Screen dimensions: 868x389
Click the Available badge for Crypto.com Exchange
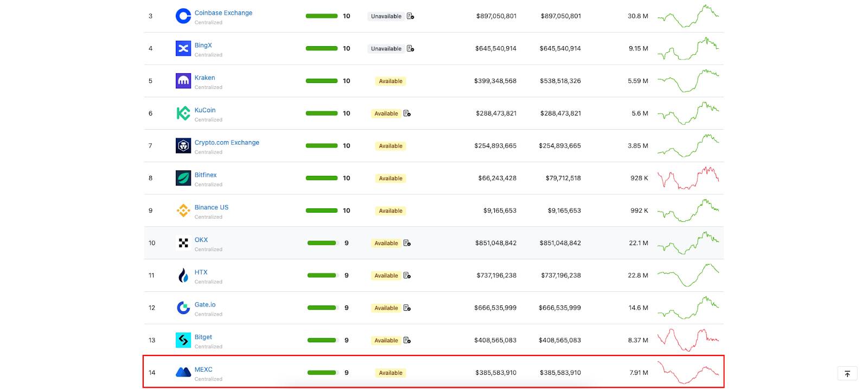(x=391, y=146)
